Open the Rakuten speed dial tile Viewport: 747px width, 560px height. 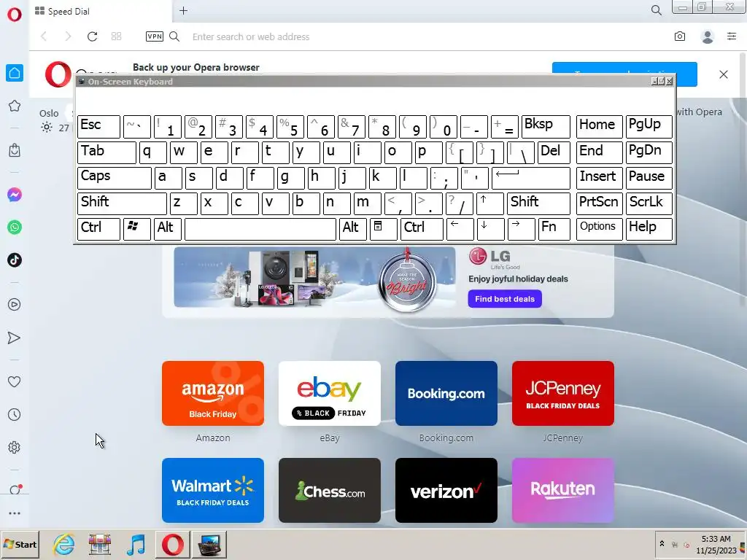(563, 491)
